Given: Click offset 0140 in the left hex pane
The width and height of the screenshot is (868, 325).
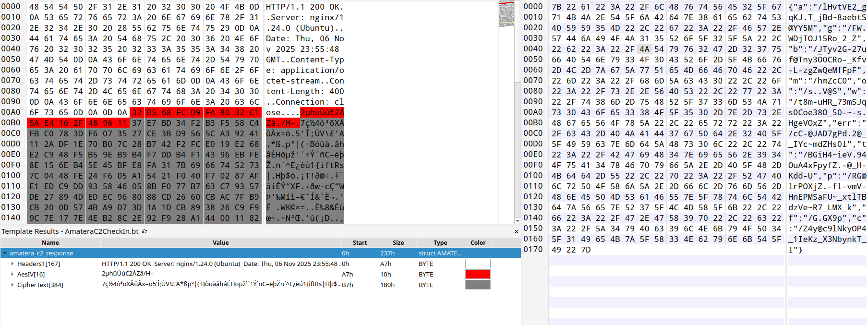Looking at the screenshot, I should tap(11, 218).
